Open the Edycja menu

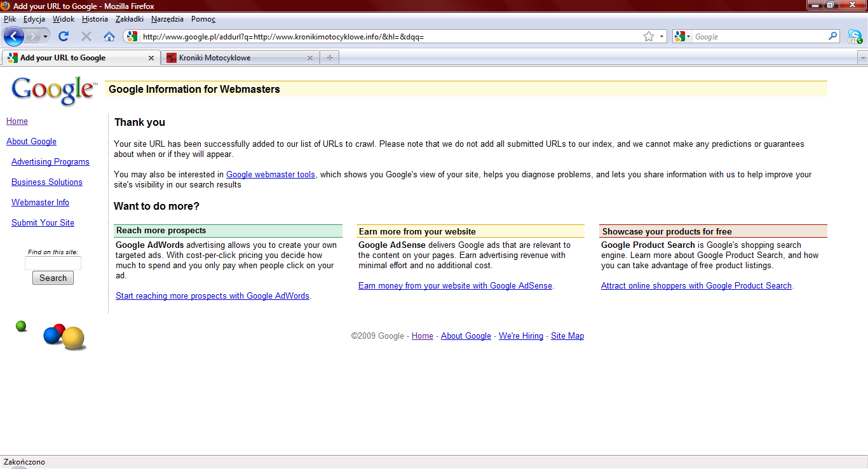[x=34, y=19]
